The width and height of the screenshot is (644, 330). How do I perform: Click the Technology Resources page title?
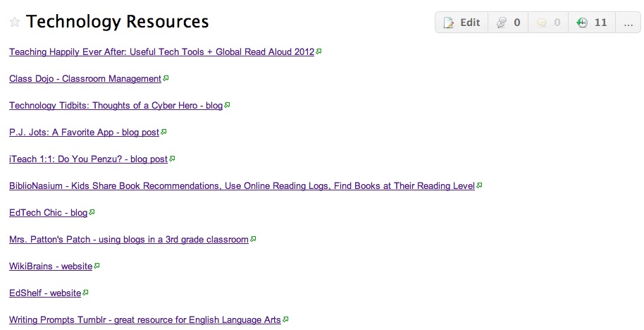click(x=118, y=22)
